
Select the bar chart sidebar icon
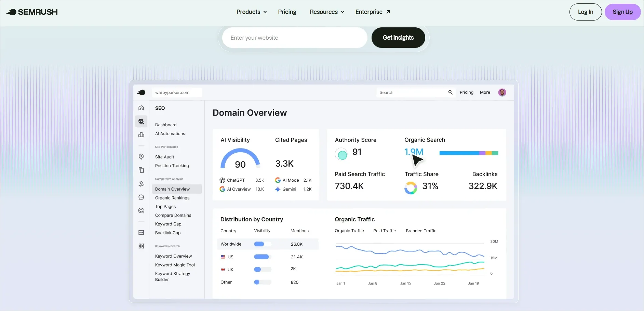141,135
